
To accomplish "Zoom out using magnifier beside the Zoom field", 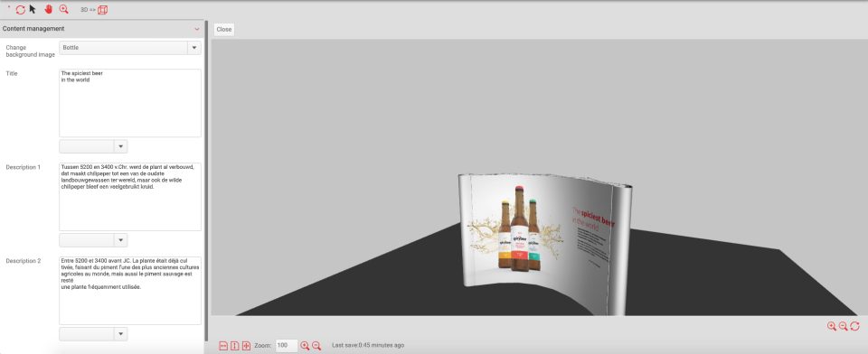I will tap(316, 345).
